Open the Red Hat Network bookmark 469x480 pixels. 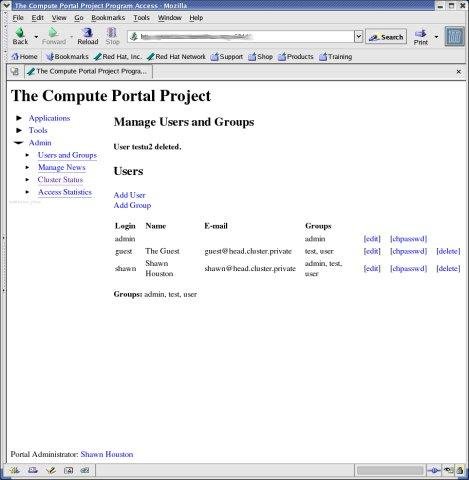pyautogui.click(x=176, y=57)
